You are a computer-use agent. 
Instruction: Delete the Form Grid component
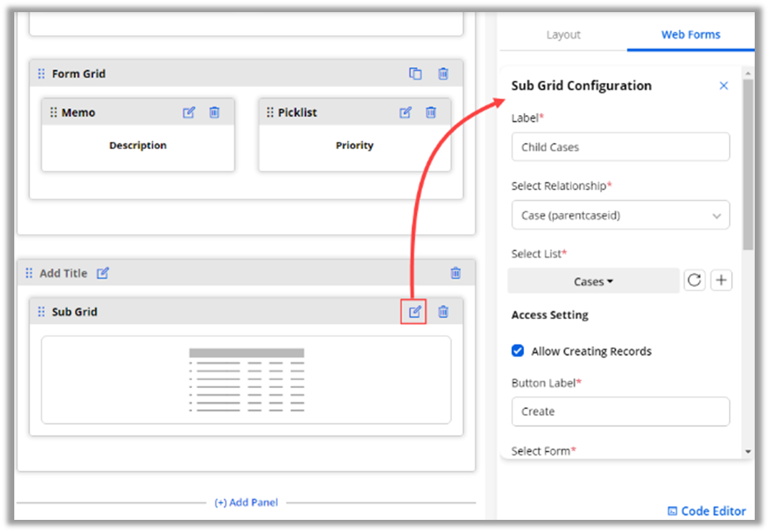[x=443, y=74]
